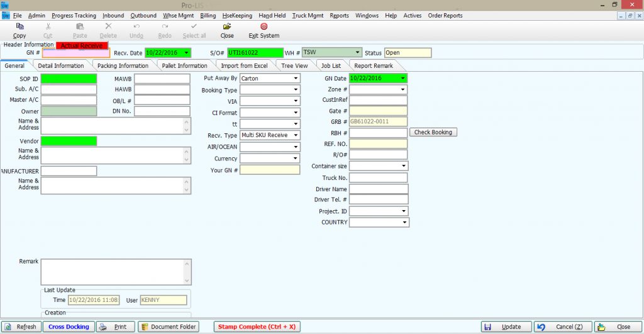The height and width of the screenshot is (334, 644).
Task: Click the Driver Name input field
Action: point(379,189)
